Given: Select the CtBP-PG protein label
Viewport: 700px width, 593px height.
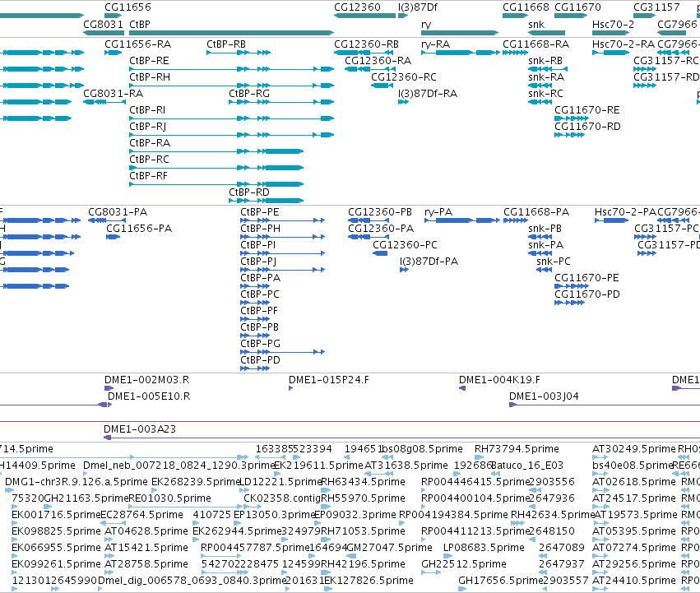Looking at the screenshot, I should [x=260, y=344].
